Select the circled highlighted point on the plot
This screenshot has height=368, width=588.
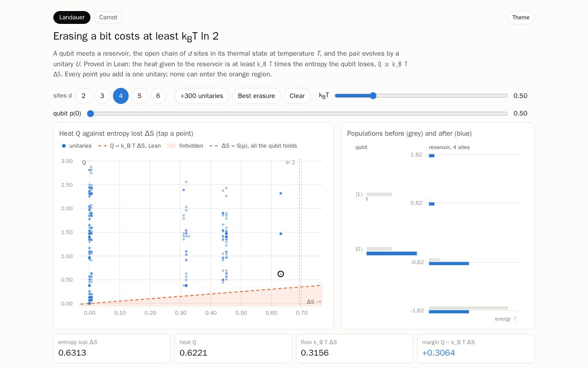[x=281, y=274]
